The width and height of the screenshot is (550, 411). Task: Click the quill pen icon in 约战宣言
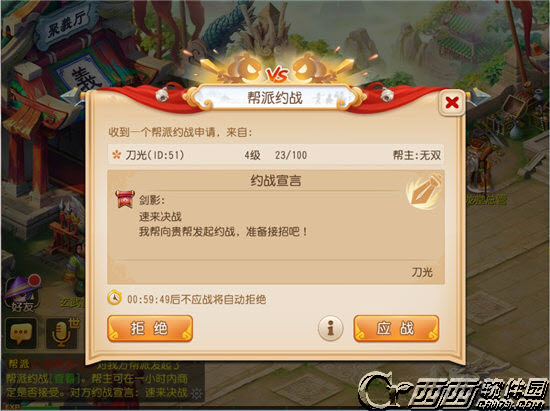point(424,192)
